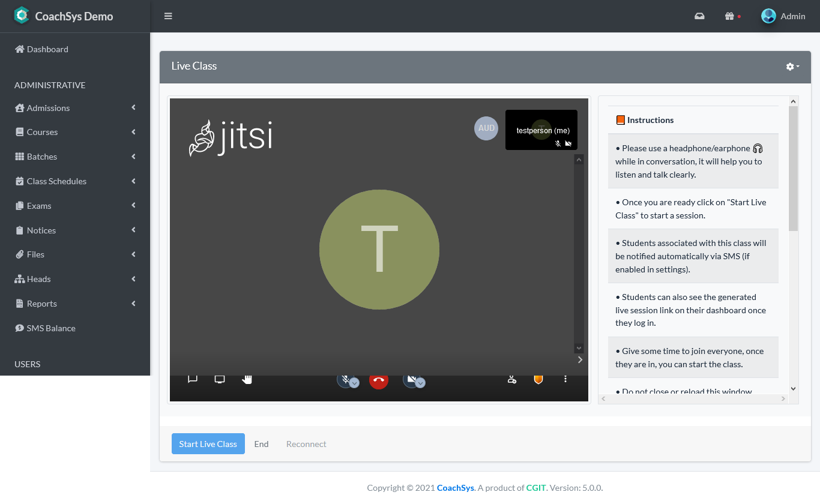
Task: Click the invite people icon
Action: pyautogui.click(x=511, y=379)
